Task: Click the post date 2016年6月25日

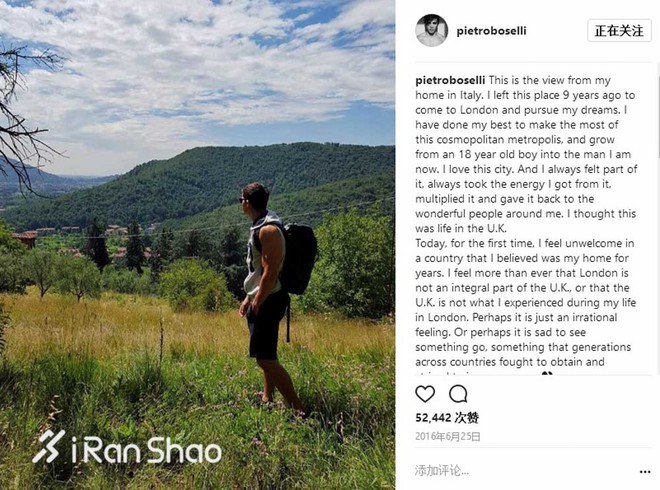Action: pyautogui.click(x=448, y=436)
